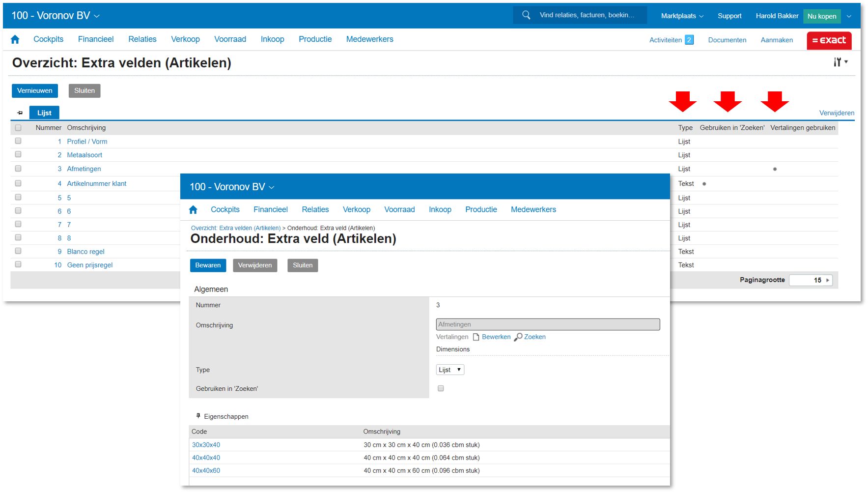Viewport: 868px width, 492px height.
Task: Click the Zoeken magnifier icon under Omschrijving
Action: pyautogui.click(x=518, y=337)
